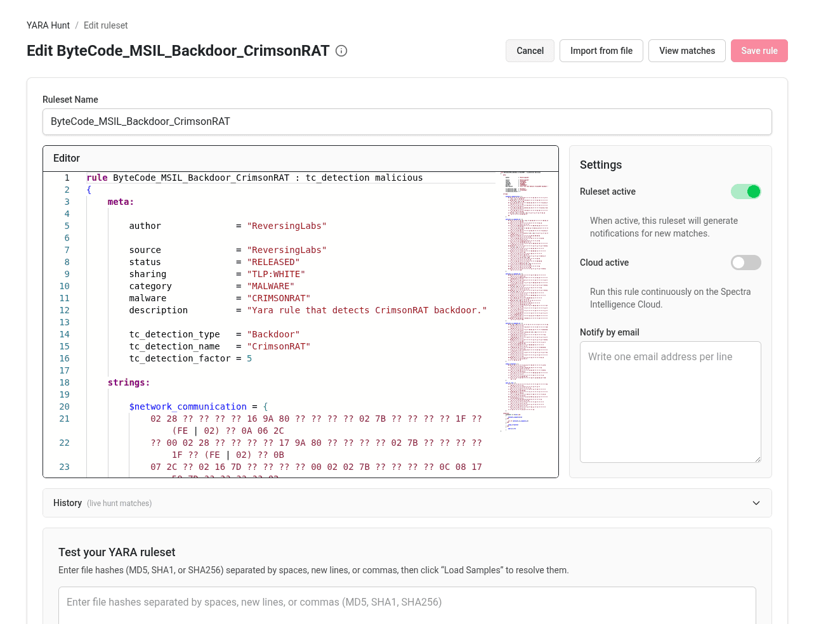Click the file hashes input field
The image size is (840, 624).
click(407, 606)
